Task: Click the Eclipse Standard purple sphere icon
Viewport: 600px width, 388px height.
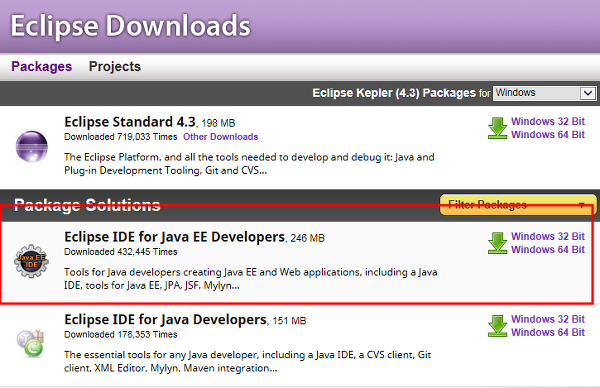Action: (x=32, y=146)
